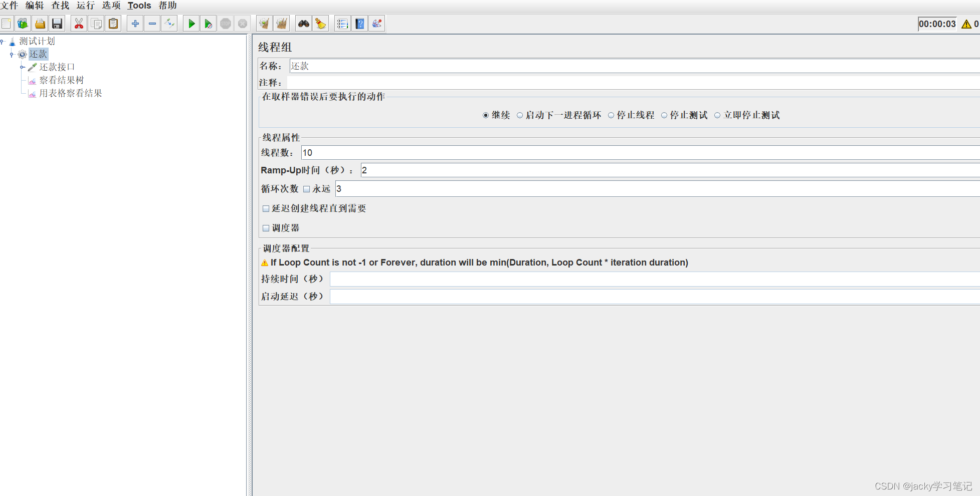Reset search with the brush icon

[321, 24]
